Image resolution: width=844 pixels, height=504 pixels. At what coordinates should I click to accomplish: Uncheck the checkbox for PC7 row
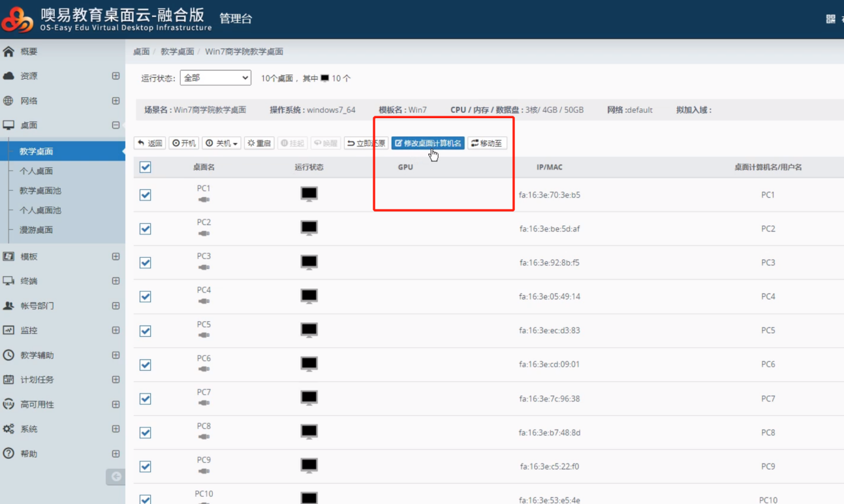tap(146, 398)
